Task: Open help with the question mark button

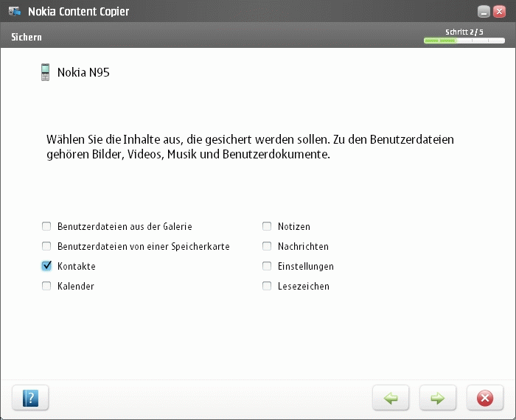Action: click(x=30, y=398)
